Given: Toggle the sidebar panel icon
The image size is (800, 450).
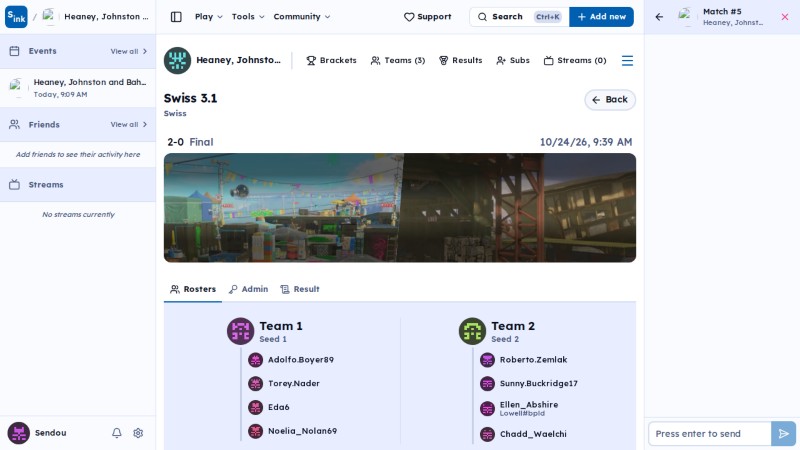Looking at the screenshot, I should tap(176, 17).
